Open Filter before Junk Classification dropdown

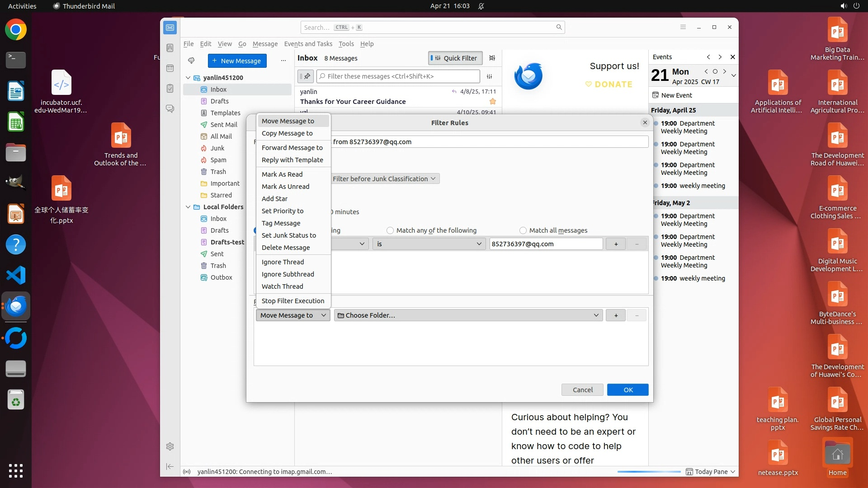tap(384, 179)
